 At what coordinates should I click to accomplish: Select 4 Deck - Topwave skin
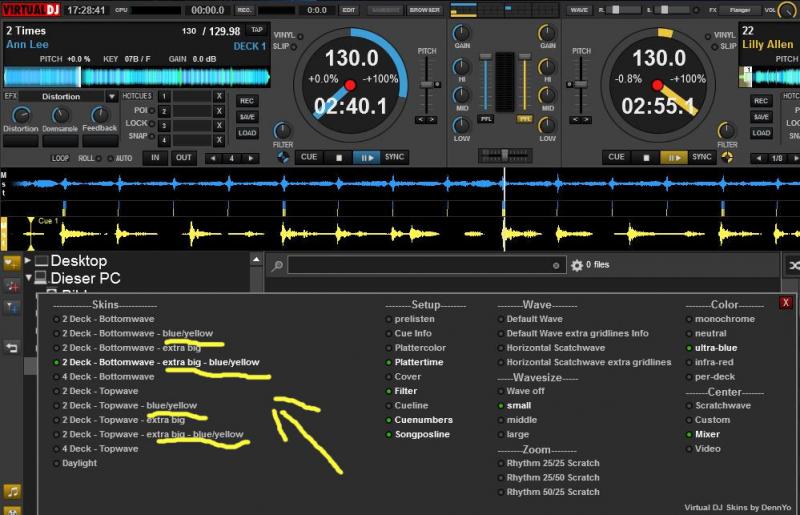pos(96,449)
